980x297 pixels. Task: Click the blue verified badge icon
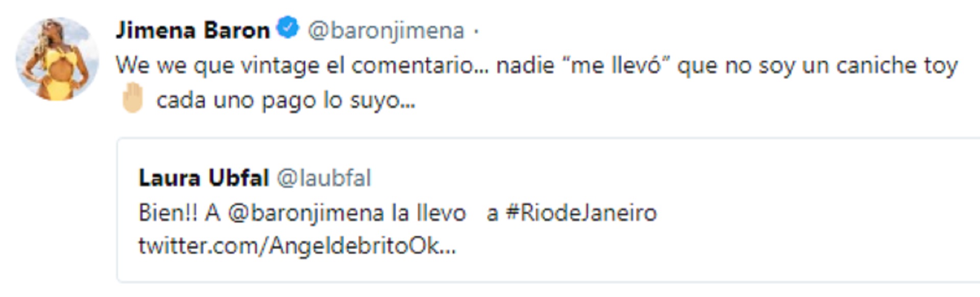[x=288, y=28]
